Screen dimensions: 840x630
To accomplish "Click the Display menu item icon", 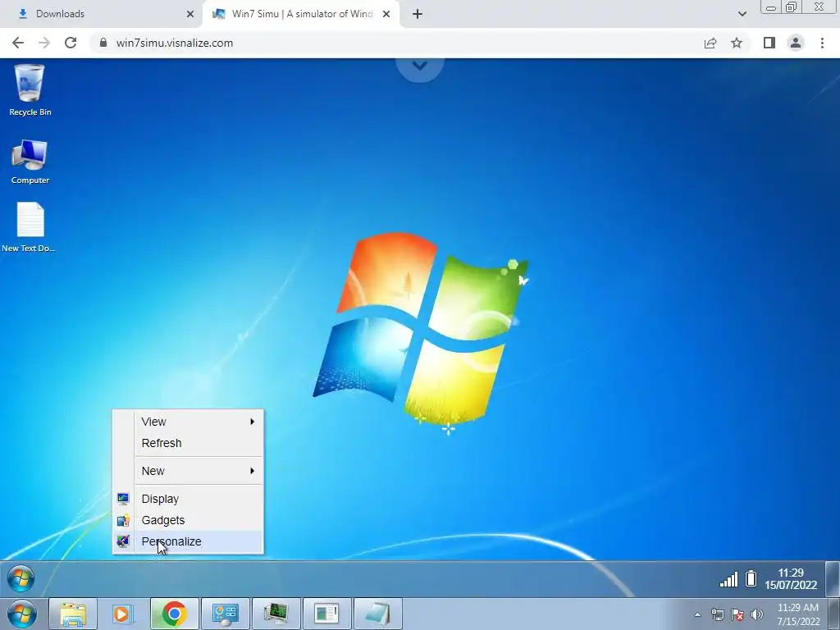I will point(123,499).
